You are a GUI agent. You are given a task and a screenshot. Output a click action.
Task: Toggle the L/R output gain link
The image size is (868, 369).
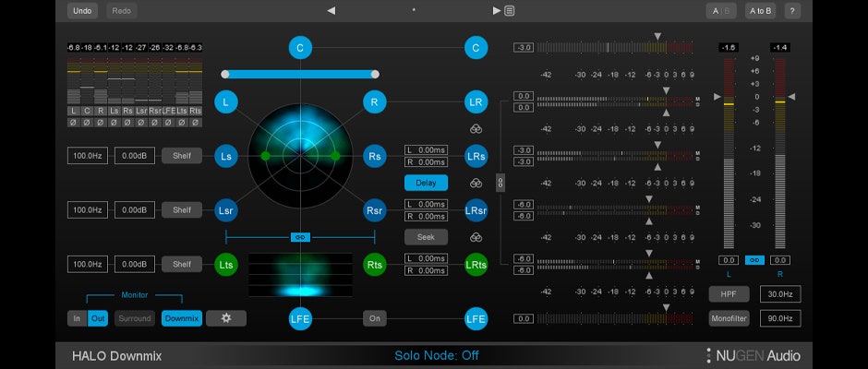click(x=754, y=260)
